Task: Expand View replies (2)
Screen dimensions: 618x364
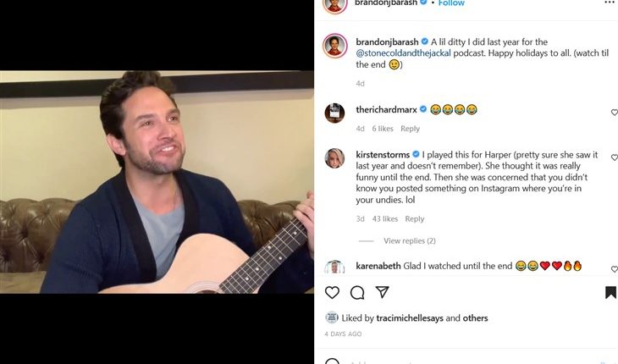Action: [409, 241]
